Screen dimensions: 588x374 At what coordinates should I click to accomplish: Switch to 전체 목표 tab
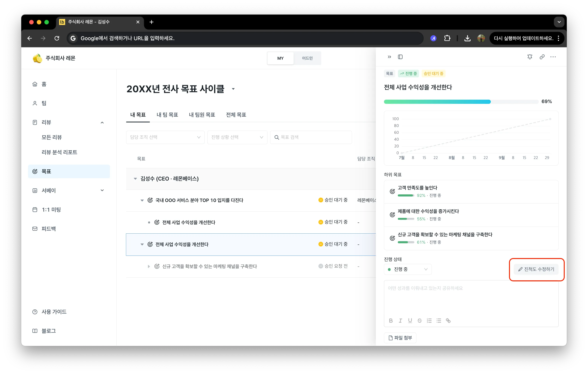point(236,115)
